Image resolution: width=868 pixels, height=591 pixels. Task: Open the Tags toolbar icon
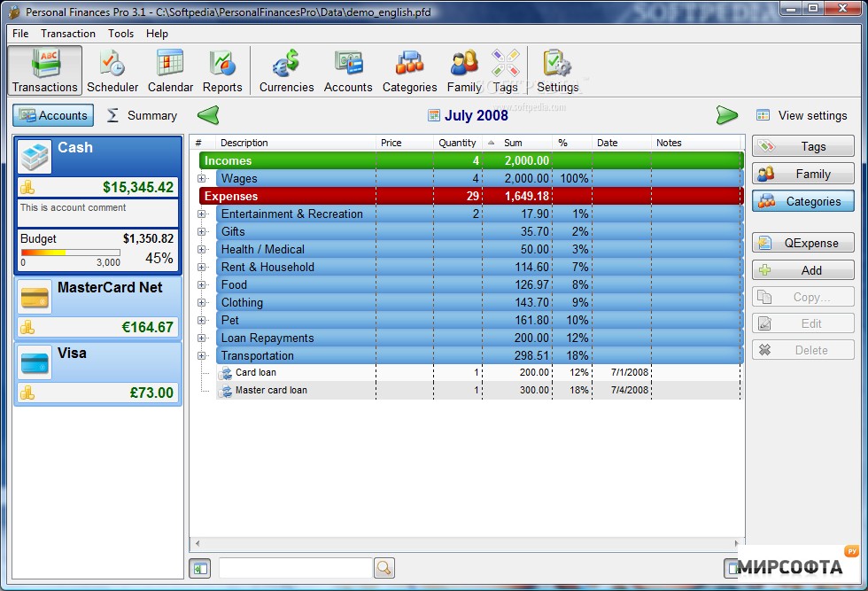505,70
